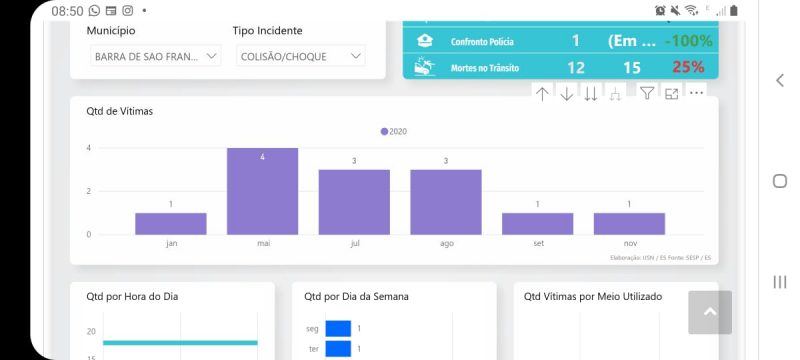Select the mai bar with value 4

click(262, 191)
